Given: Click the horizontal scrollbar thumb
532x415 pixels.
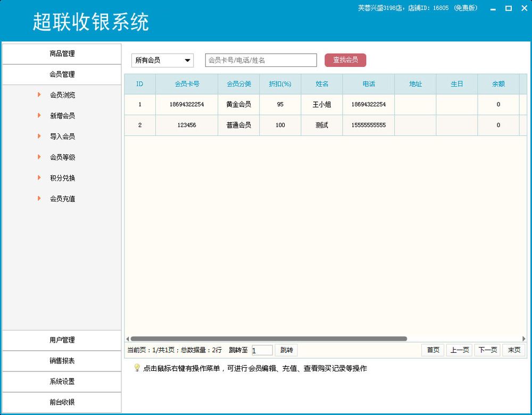Looking at the screenshot, I should click(x=269, y=339).
